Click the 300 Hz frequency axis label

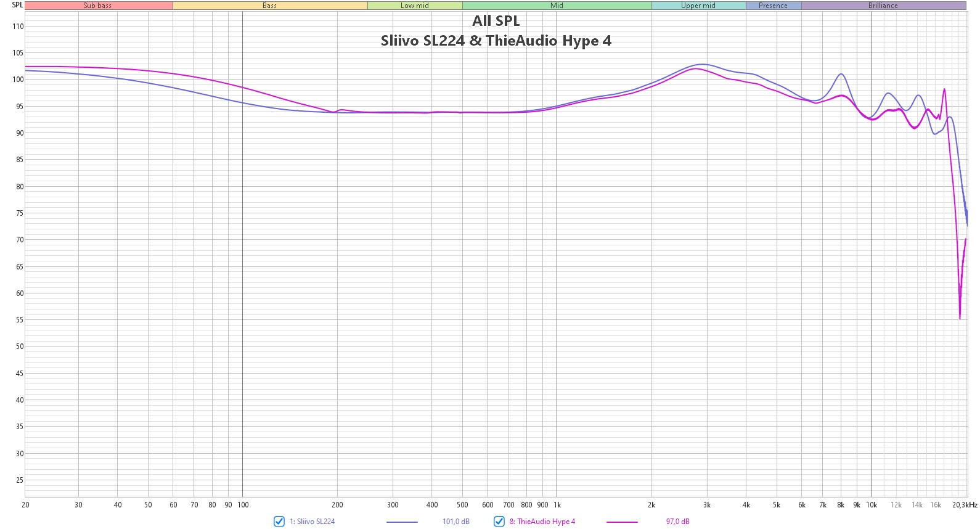pyautogui.click(x=393, y=505)
